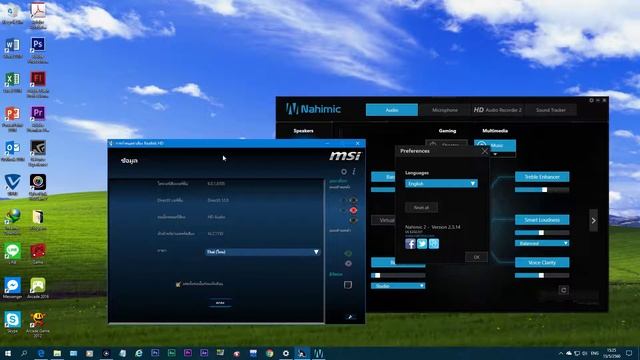Toggle the checkbox in Realtek information panel
The image size is (640, 360).
pyautogui.click(x=178, y=284)
